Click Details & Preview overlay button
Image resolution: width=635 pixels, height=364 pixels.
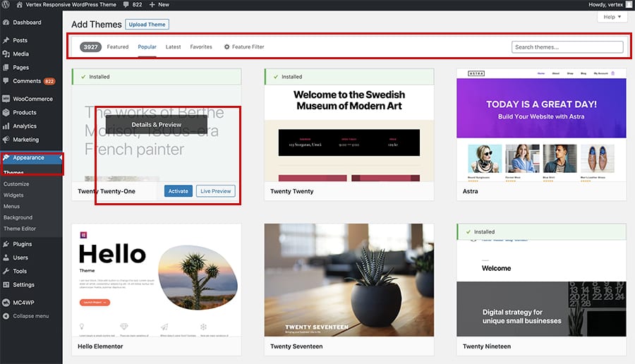[x=157, y=125]
